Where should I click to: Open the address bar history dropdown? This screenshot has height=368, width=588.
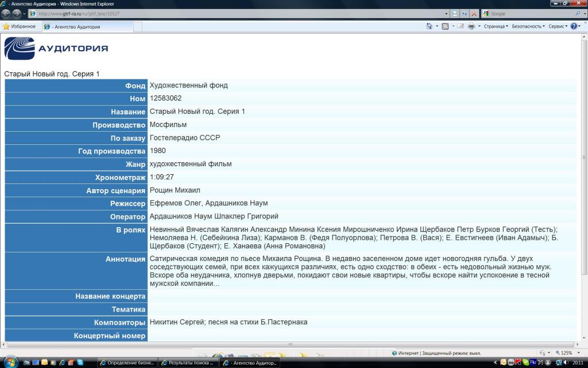pos(447,13)
